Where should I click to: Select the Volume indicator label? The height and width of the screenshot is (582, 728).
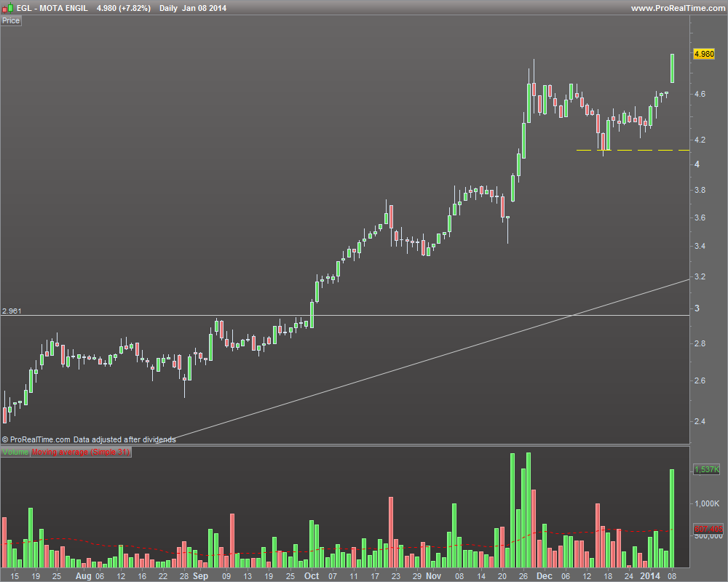pyautogui.click(x=15, y=452)
